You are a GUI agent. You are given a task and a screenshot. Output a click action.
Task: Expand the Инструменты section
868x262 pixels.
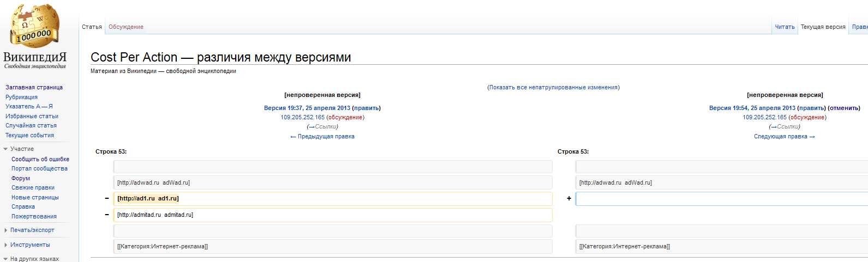[30, 245]
